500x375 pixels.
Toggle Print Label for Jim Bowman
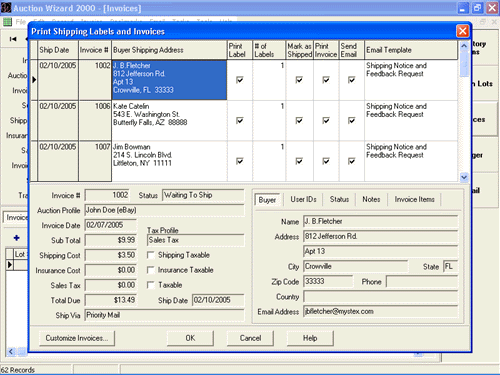tap(239, 161)
